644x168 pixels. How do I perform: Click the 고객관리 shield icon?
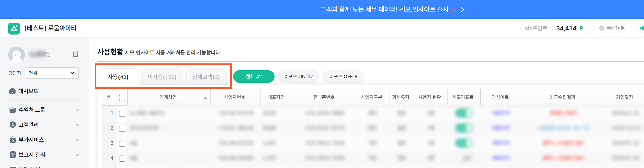point(12,125)
